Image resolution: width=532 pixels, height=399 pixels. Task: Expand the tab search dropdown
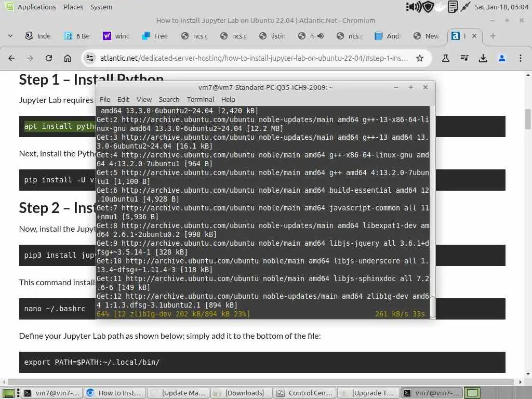pyautogui.click(x=10, y=36)
